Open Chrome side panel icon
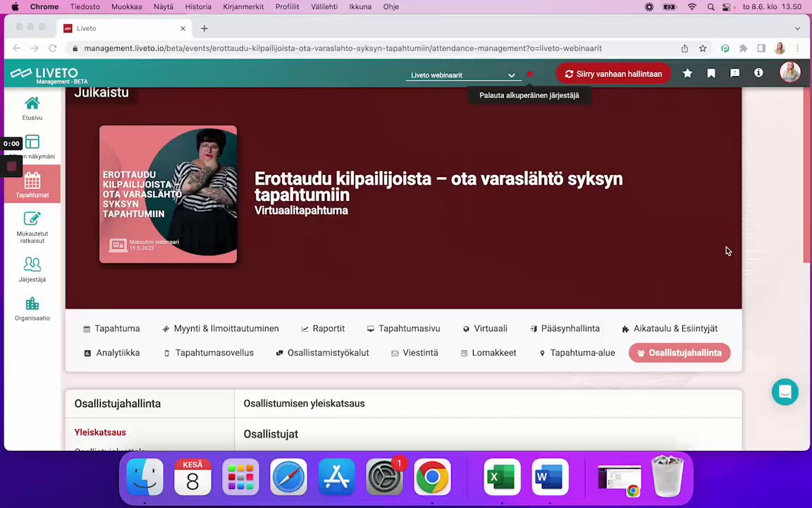The image size is (812, 508). coord(761,48)
